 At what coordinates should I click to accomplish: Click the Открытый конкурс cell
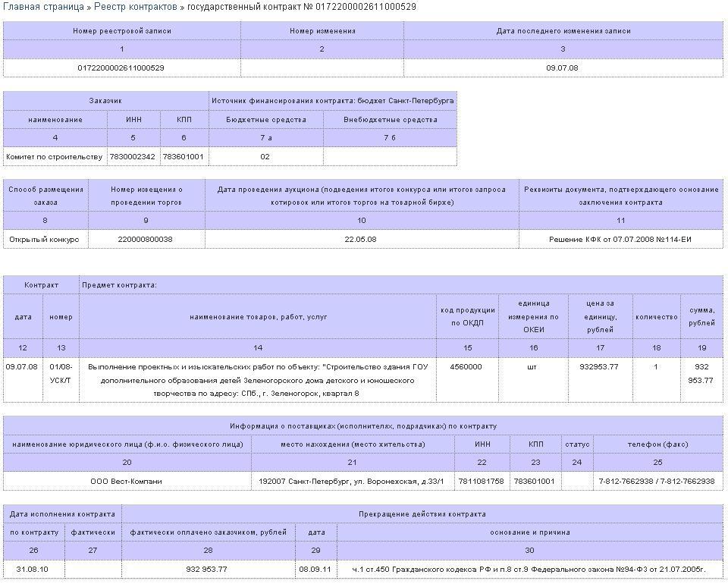[44, 240]
